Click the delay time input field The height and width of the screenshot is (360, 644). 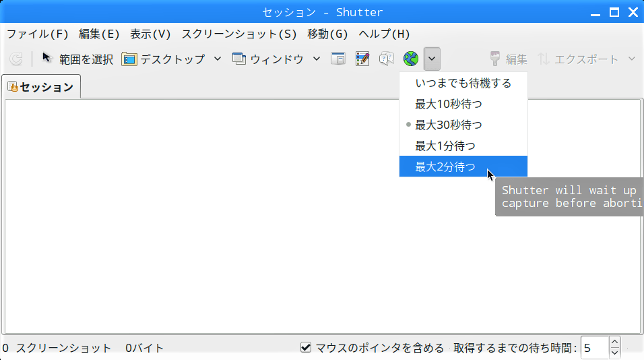[x=594, y=348]
